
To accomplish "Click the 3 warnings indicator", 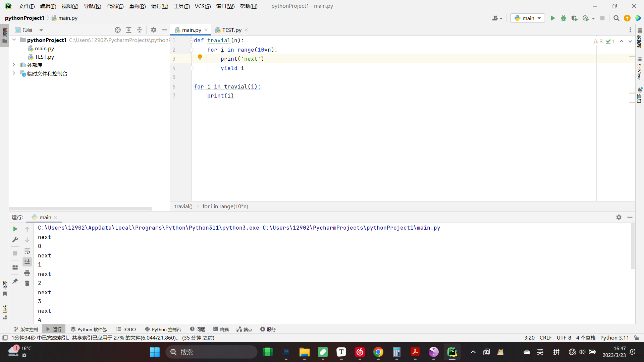I will pos(598,41).
